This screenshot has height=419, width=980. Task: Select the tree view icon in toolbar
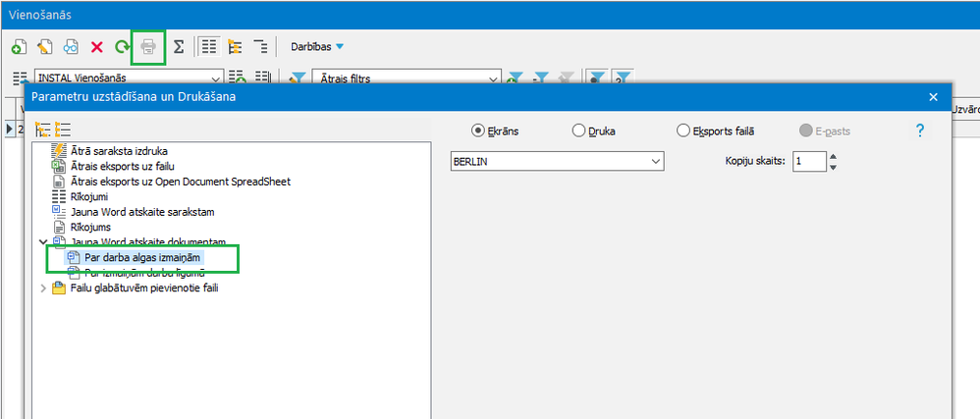tap(235, 47)
